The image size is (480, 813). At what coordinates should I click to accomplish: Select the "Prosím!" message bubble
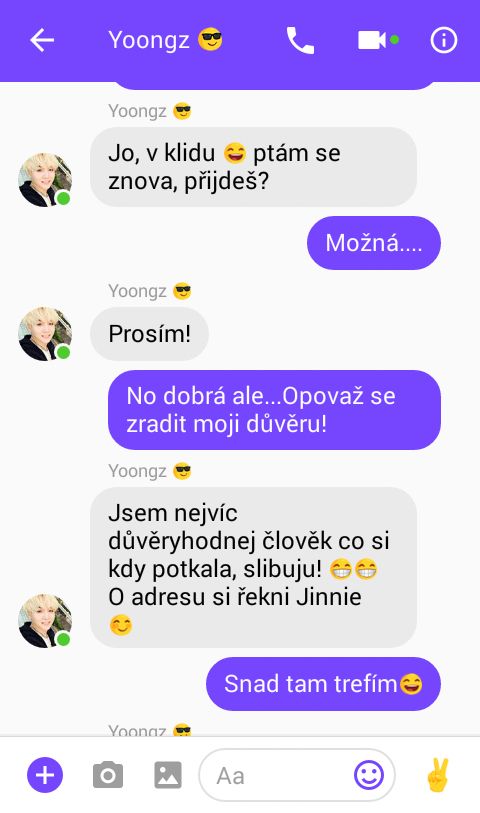tap(149, 333)
